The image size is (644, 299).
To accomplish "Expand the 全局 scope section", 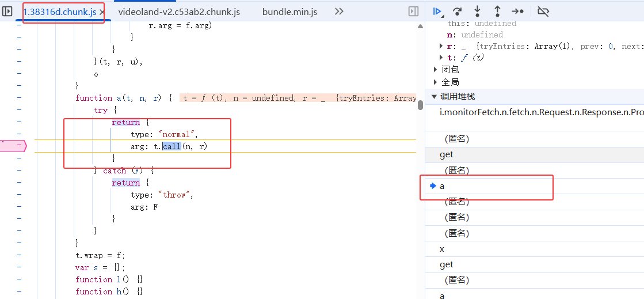I will click(x=435, y=82).
